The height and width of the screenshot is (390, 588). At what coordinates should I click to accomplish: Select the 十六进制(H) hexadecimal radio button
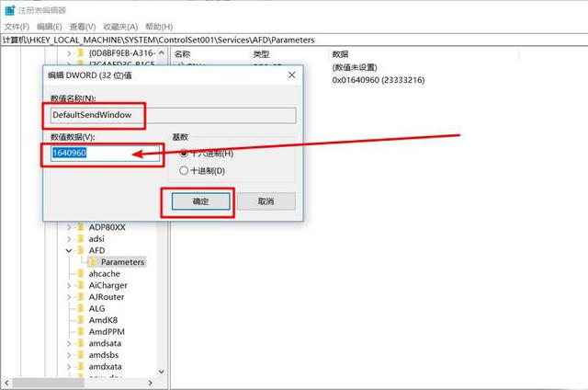click(184, 153)
